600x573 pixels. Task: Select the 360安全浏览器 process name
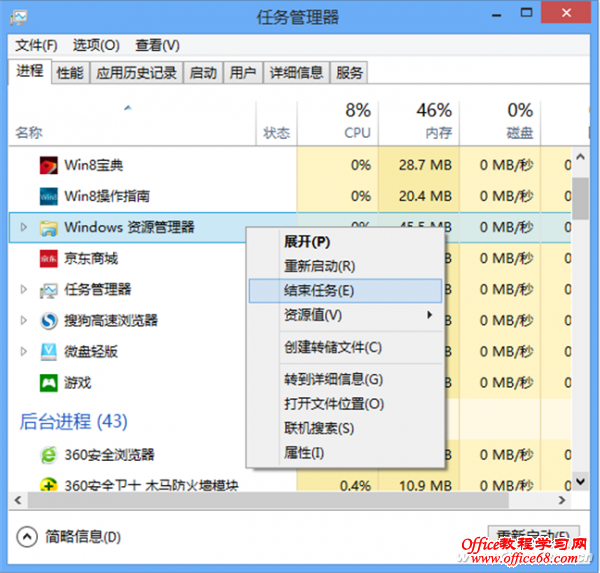click(109, 455)
